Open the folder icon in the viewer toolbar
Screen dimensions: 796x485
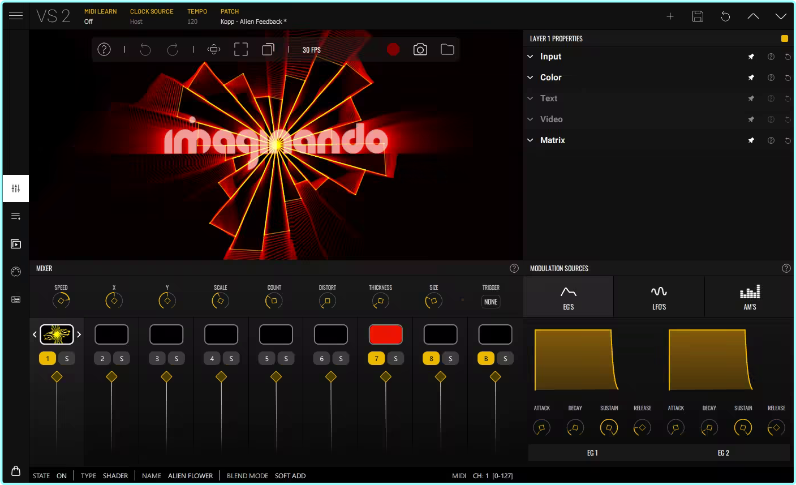(x=447, y=49)
